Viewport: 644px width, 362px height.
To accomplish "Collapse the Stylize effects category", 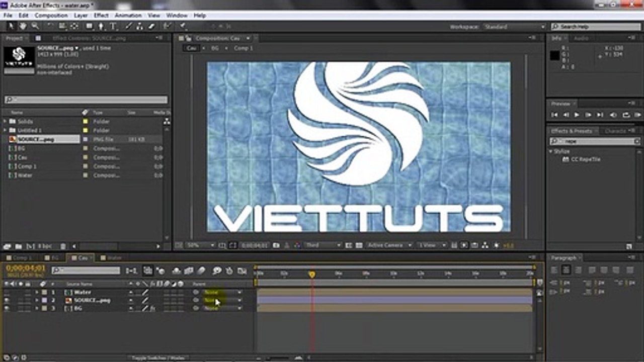I will tap(550, 151).
